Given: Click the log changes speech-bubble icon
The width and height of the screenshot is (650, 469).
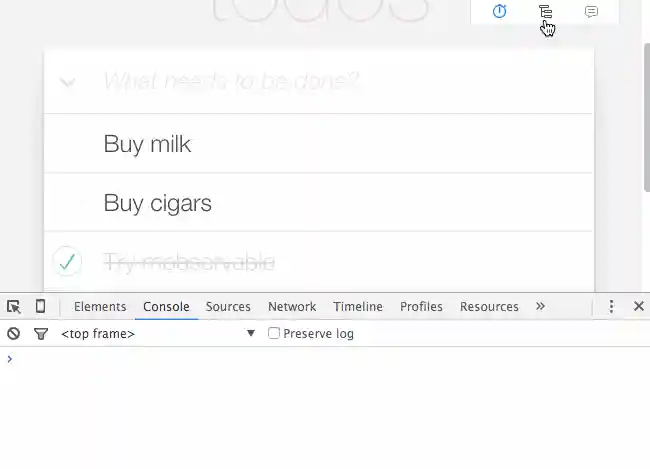Looking at the screenshot, I should 591,11.
